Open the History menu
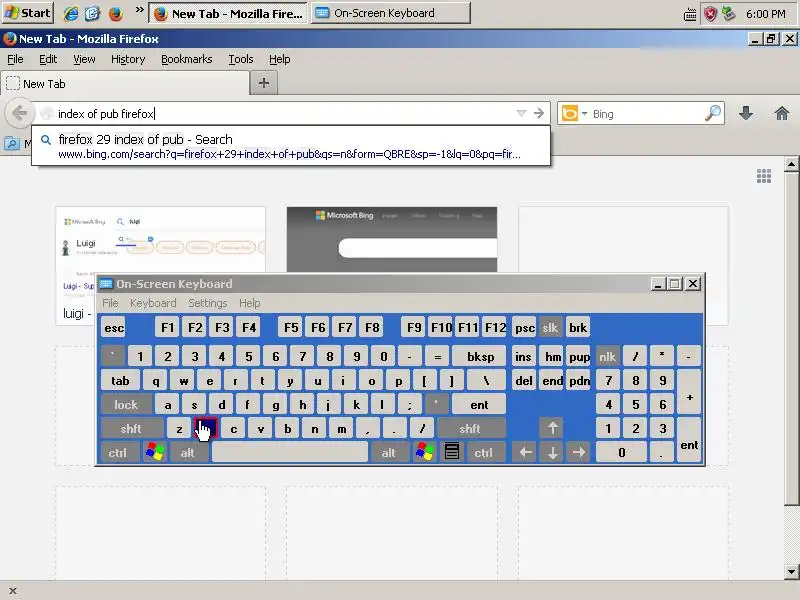 pos(128,59)
